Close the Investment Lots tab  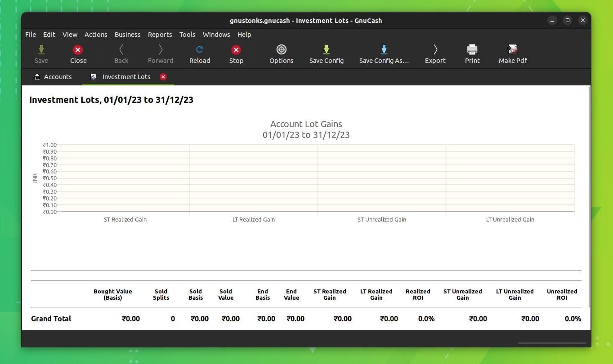(163, 76)
